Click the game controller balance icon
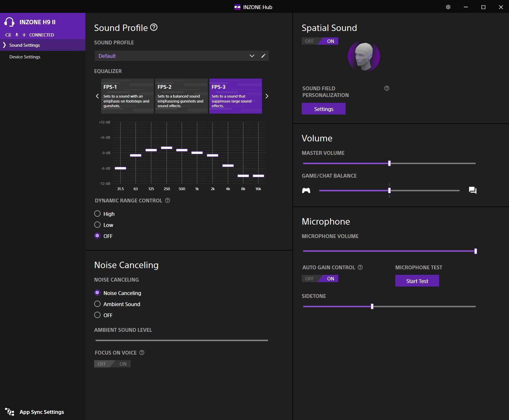Screen dimensions: 509x420 pos(306,190)
